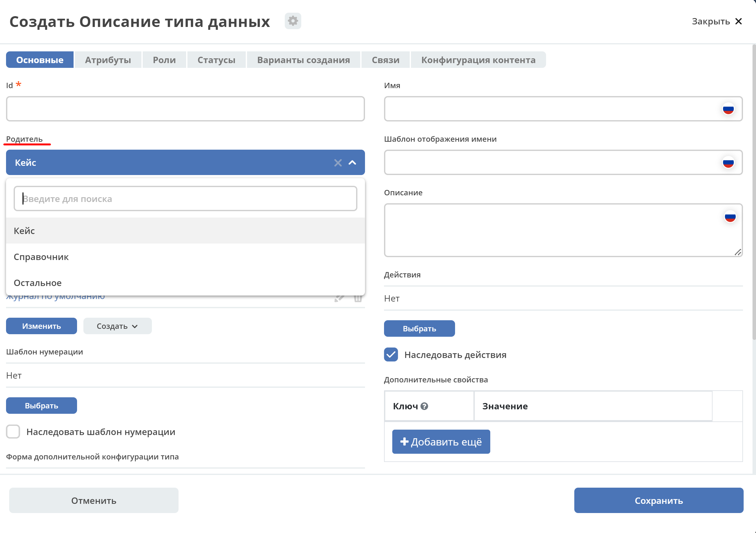
Task: Click the Значение column header
Action: click(x=593, y=406)
